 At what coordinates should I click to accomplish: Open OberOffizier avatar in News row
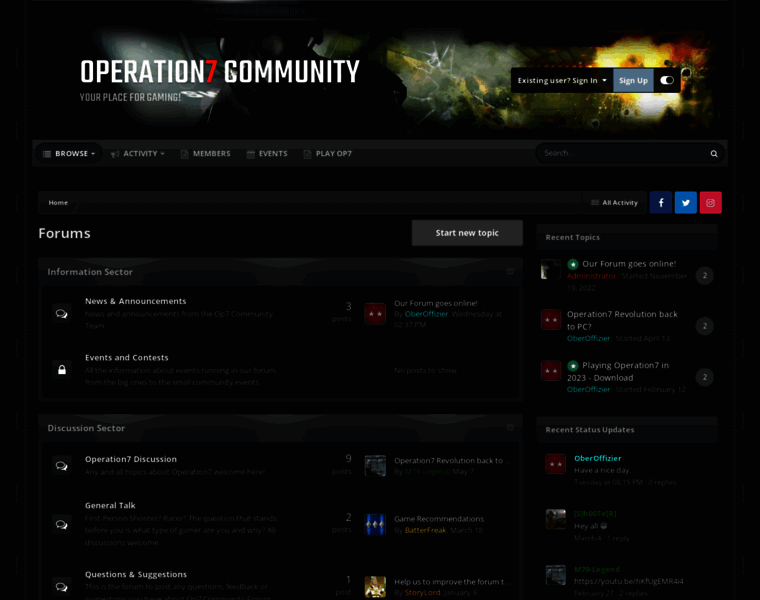tap(375, 314)
